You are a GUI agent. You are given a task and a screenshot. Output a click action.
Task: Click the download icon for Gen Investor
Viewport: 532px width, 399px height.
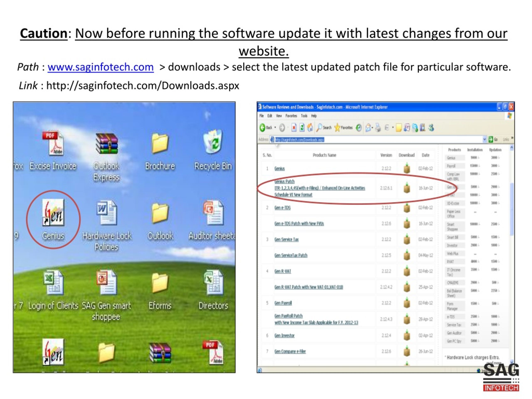coord(407,335)
